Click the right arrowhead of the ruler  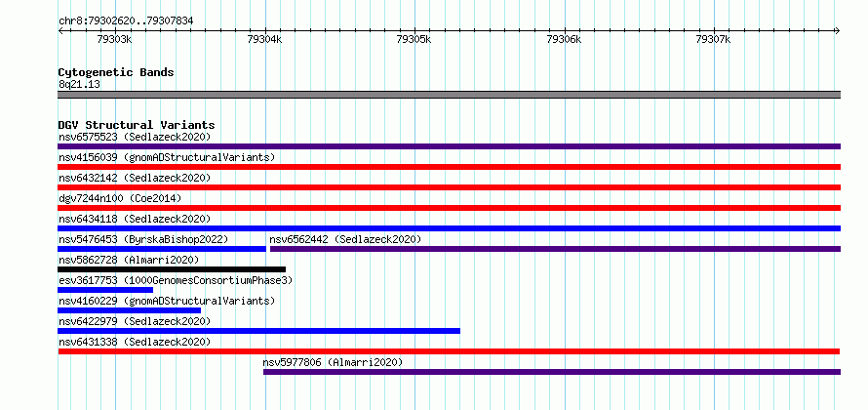(x=838, y=30)
